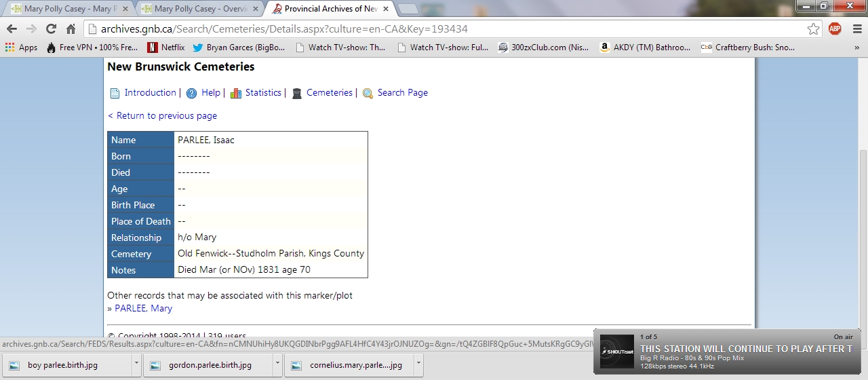Follow the PARLEE, Mary record link
The height and width of the screenshot is (380, 868).
coord(143,308)
